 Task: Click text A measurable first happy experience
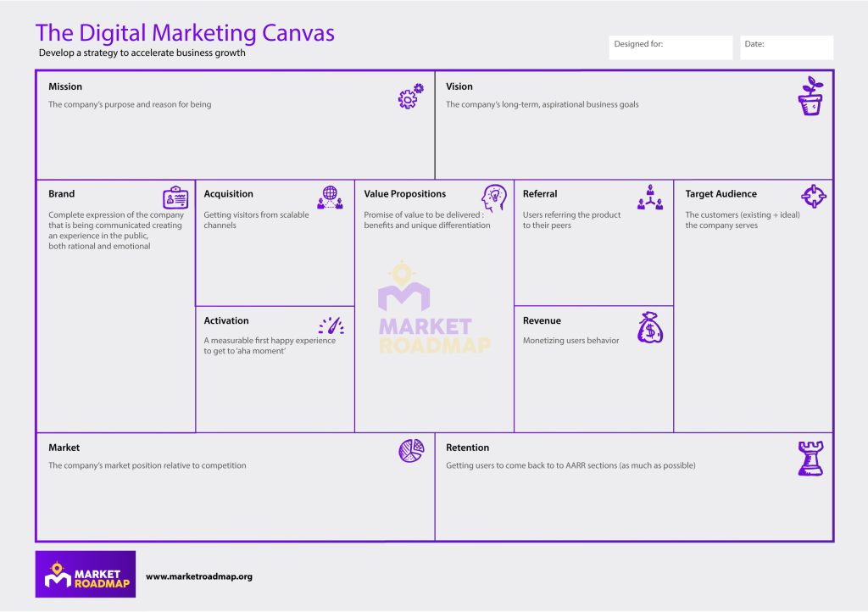270,345
